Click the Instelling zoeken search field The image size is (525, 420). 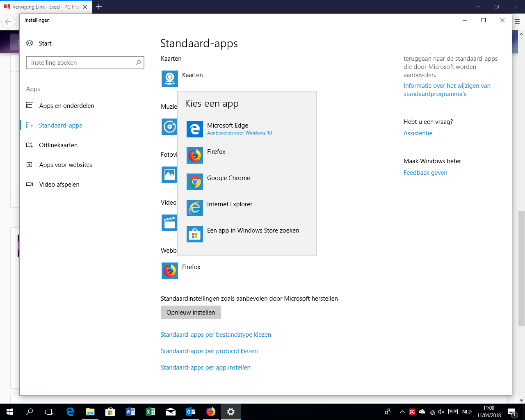click(82, 63)
